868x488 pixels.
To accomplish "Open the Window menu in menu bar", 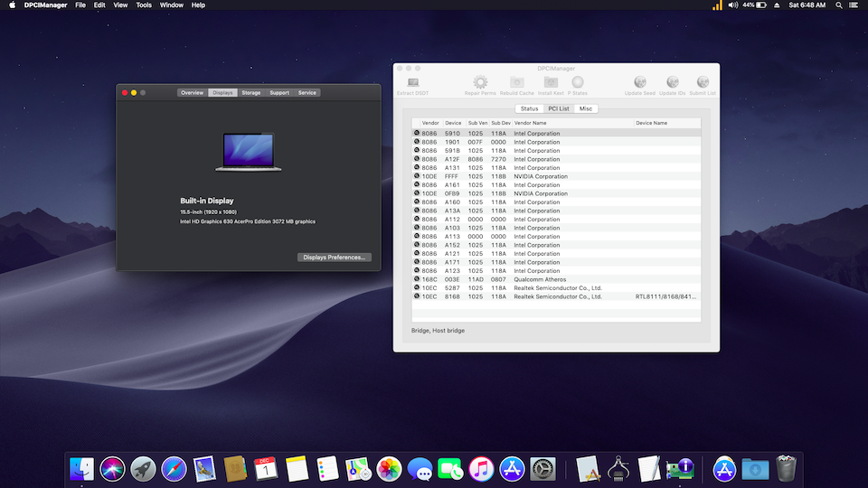I will [x=171, y=5].
